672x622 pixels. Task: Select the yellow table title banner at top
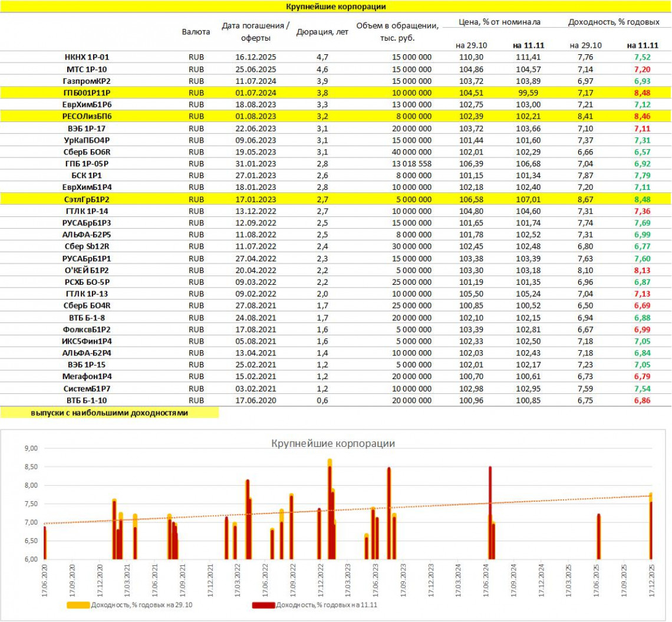point(335,6)
